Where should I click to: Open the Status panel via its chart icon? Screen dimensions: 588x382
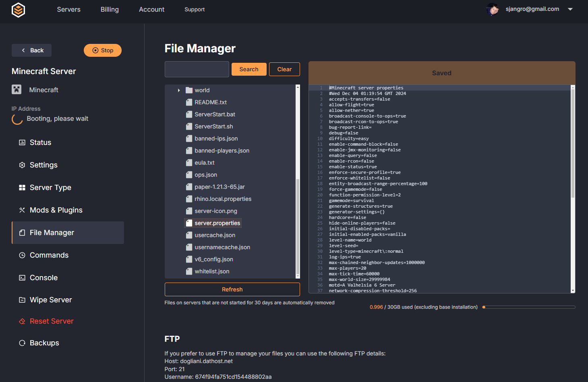tap(22, 142)
